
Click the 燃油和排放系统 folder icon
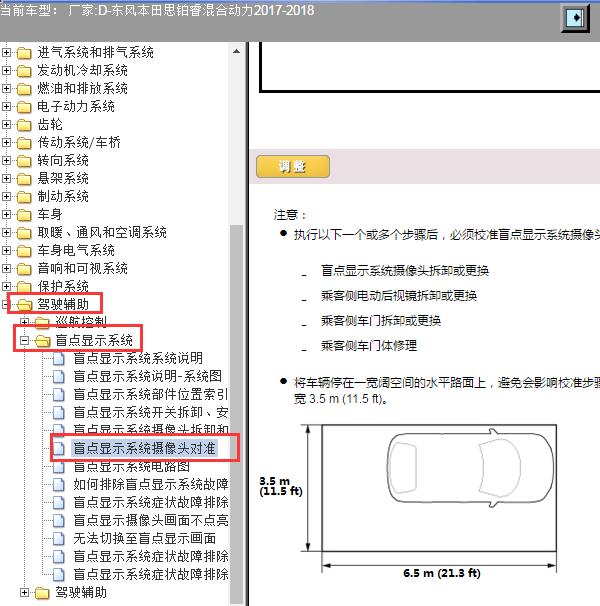(x=24, y=89)
